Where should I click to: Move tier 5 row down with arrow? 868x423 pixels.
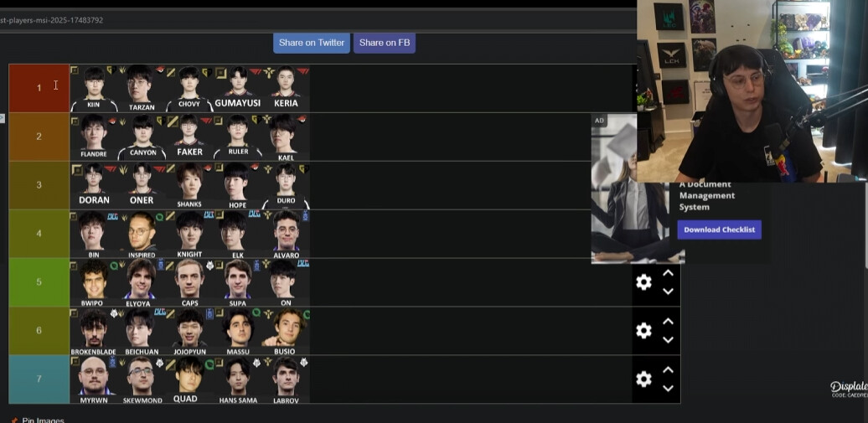(668, 291)
